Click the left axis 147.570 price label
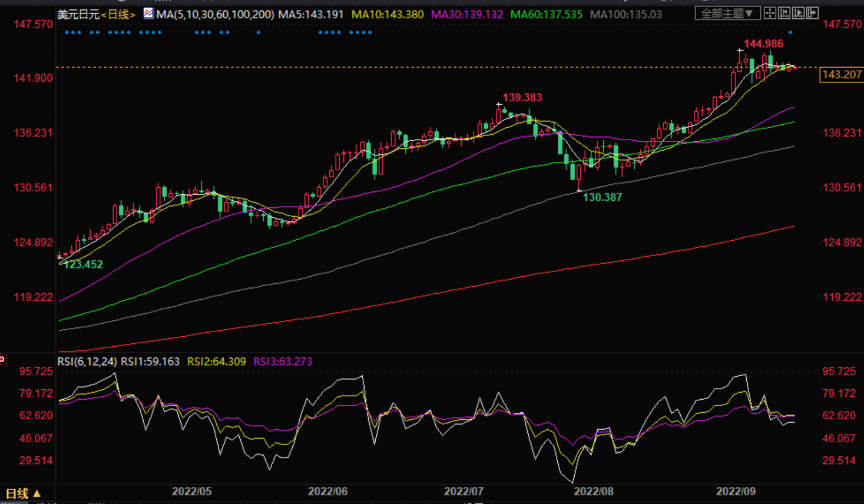 click(x=33, y=24)
